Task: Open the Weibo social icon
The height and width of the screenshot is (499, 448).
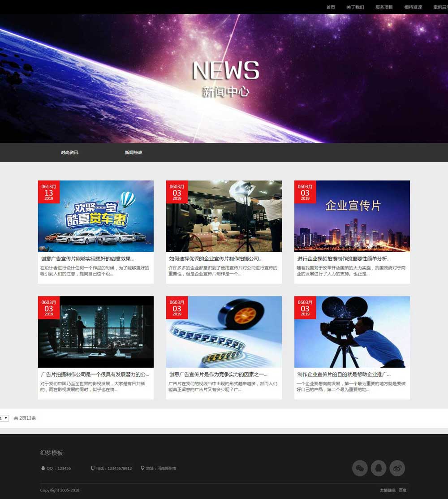Action: pyautogui.click(x=397, y=468)
